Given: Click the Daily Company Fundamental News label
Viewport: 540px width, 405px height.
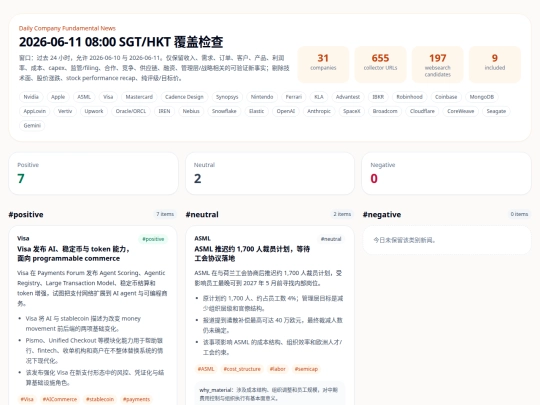Looking at the screenshot, I should tap(67, 28).
